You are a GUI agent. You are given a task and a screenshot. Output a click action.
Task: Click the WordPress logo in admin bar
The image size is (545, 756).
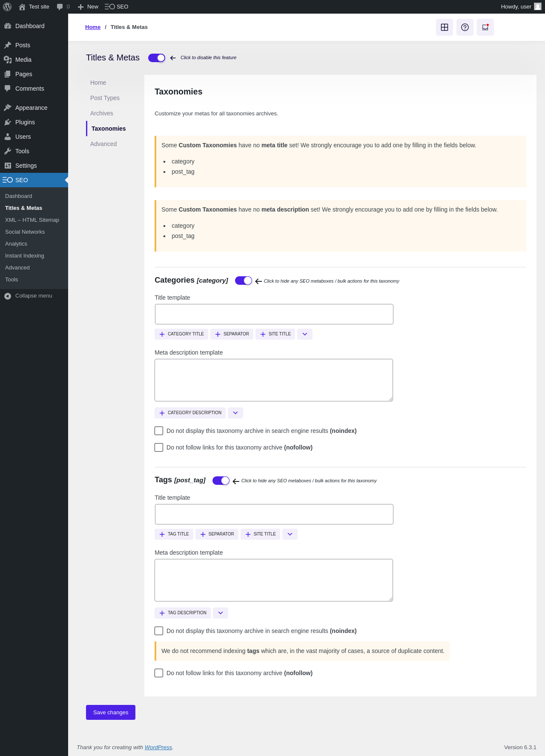[7, 7]
